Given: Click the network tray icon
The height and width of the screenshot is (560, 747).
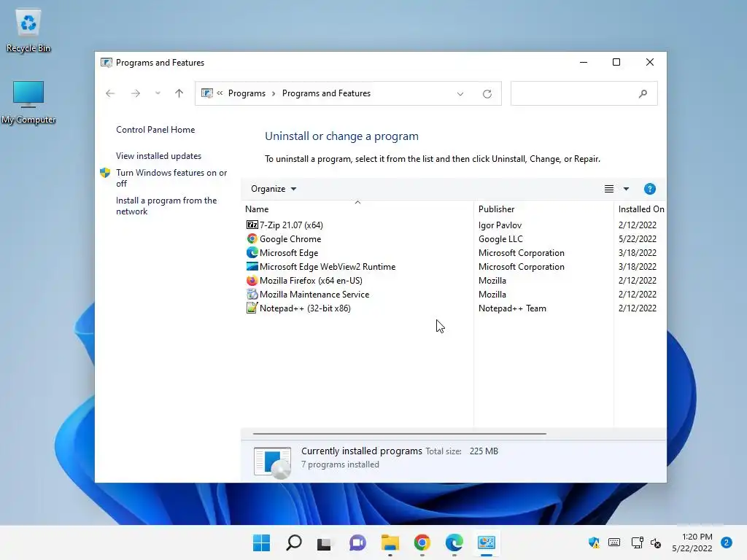Looking at the screenshot, I should [637, 542].
